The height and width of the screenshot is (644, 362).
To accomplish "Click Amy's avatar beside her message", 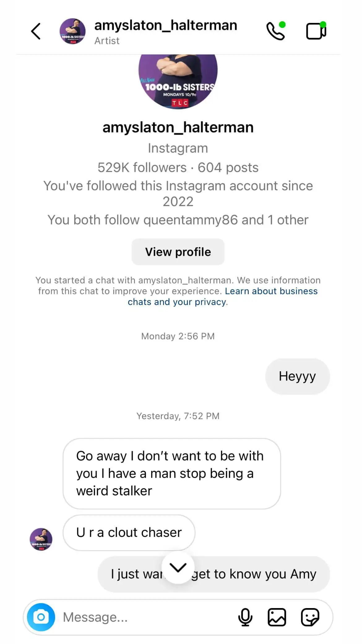I will 41,539.
